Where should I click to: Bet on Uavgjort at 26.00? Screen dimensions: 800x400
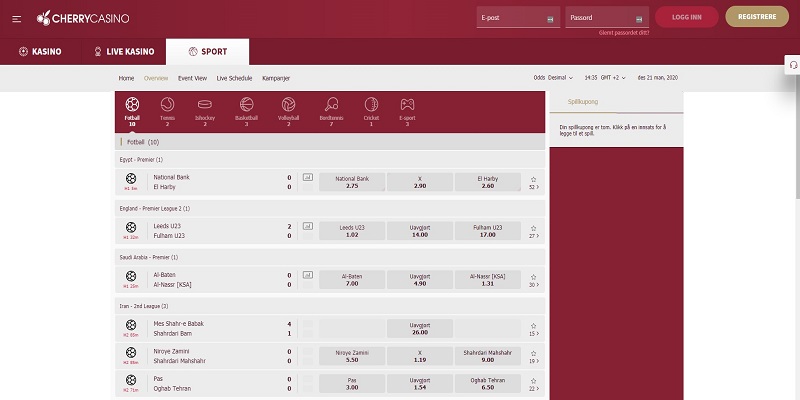[420, 329]
